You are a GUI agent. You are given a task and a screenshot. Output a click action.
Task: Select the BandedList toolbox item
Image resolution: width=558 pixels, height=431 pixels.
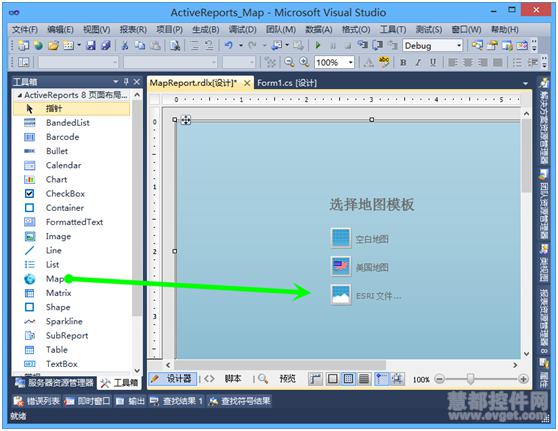(68, 123)
